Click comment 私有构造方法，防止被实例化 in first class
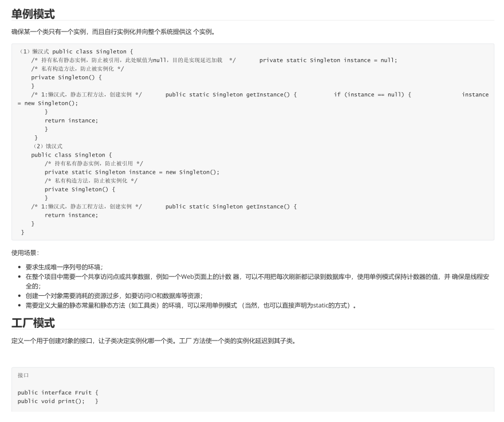Image resolution: width=504 pixels, height=422 pixels. click(x=77, y=69)
